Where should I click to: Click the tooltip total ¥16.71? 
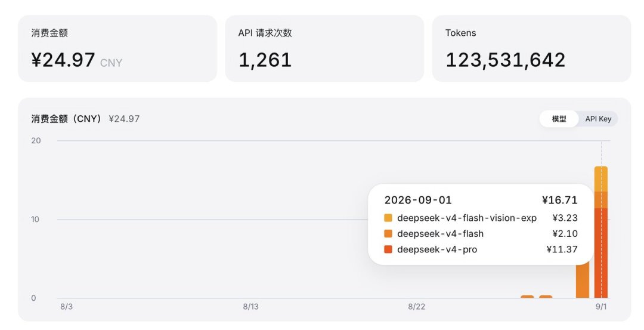(x=559, y=200)
